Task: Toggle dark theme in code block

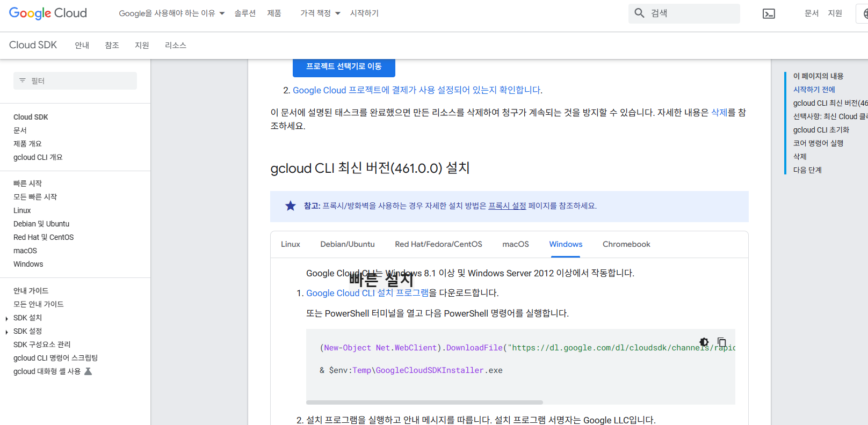Action: tap(704, 342)
